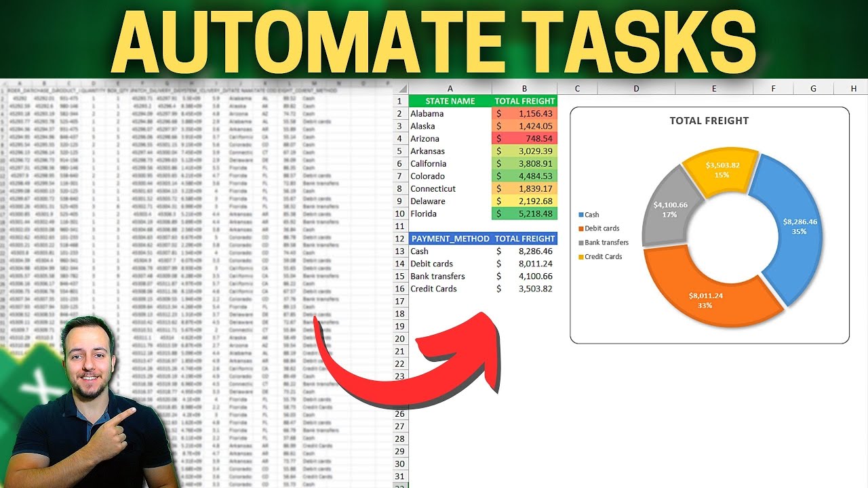Select the Bank transfers cell in row 15
The height and width of the screenshot is (488, 868).
click(x=450, y=277)
